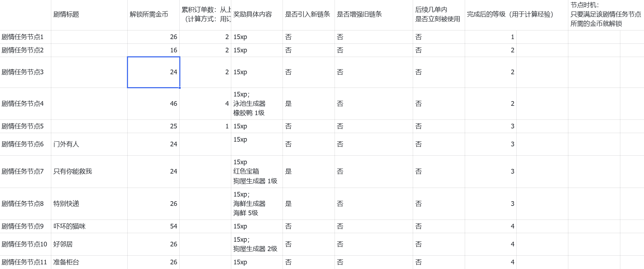Select the reward cell with 泳池生成器
Viewport: 644px width, 269px height.
coord(257,104)
